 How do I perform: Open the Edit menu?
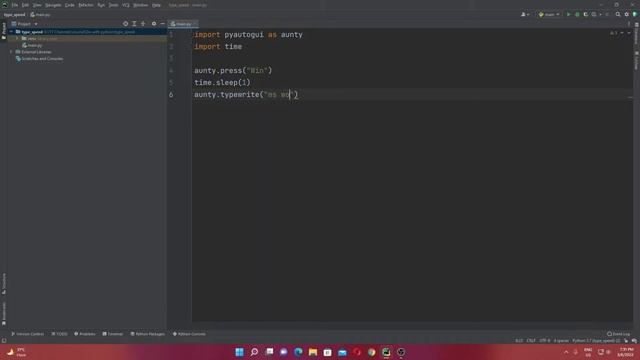(25, 5)
